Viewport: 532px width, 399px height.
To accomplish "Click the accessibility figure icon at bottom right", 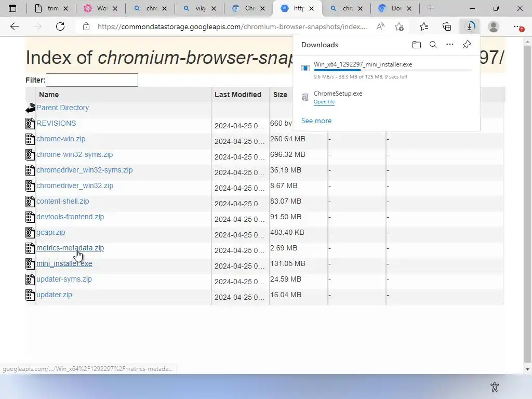I will [495, 387].
